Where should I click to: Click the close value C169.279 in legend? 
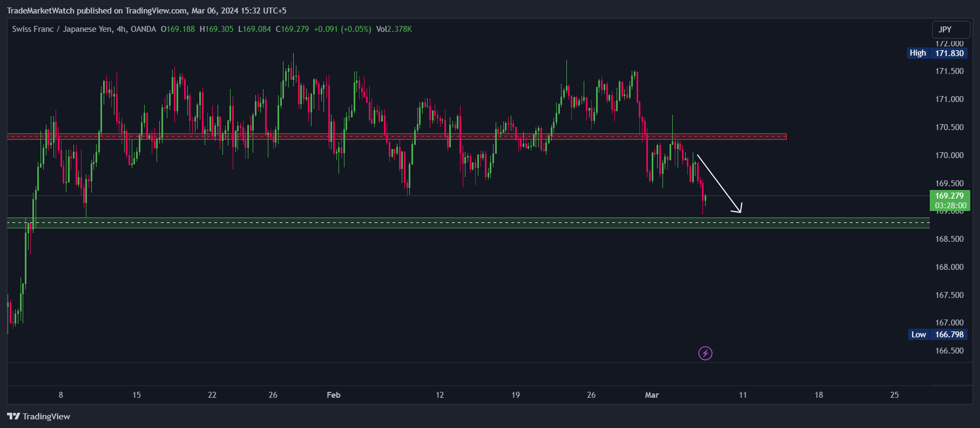coord(292,29)
